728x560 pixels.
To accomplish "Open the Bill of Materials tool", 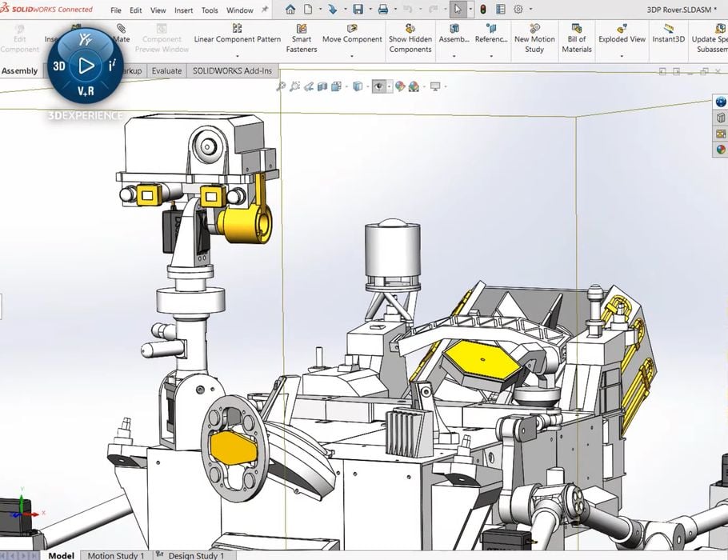I will point(576,38).
